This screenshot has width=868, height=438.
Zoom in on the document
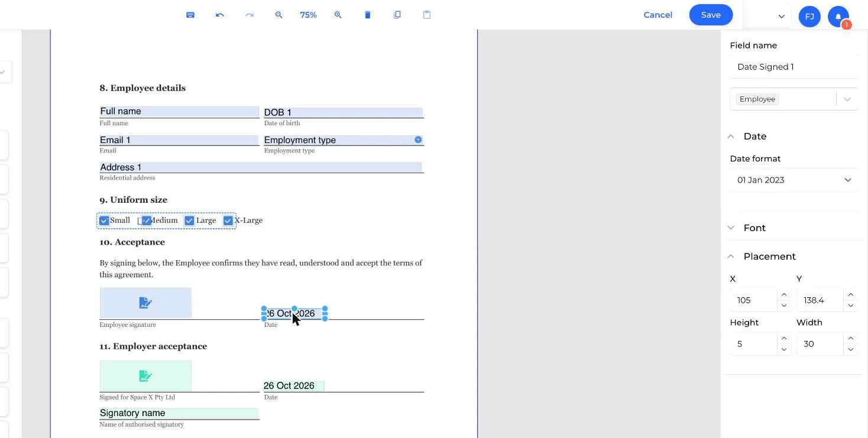point(338,15)
